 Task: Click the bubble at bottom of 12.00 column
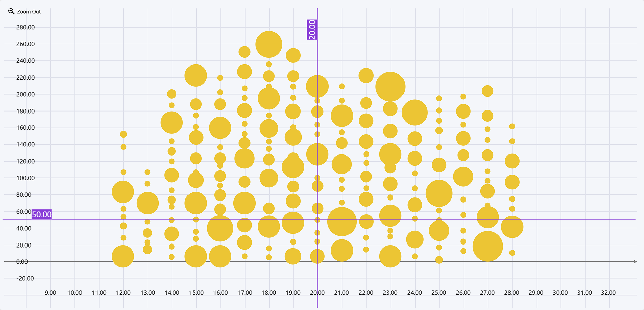(122, 255)
